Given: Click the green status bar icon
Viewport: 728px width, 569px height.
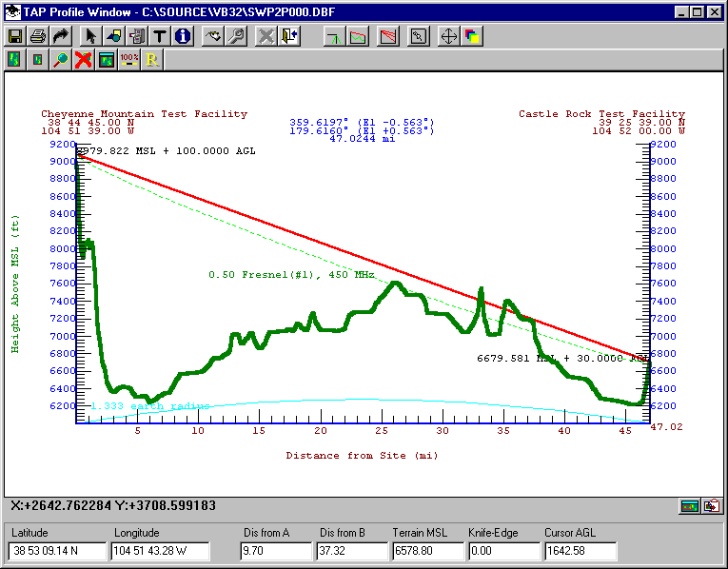Looking at the screenshot, I should click(690, 506).
